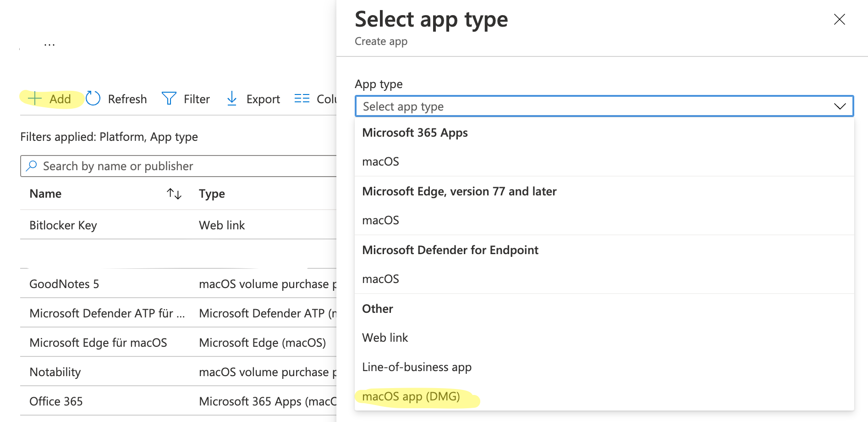
Task: Click the Refresh icon
Action: (x=93, y=98)
